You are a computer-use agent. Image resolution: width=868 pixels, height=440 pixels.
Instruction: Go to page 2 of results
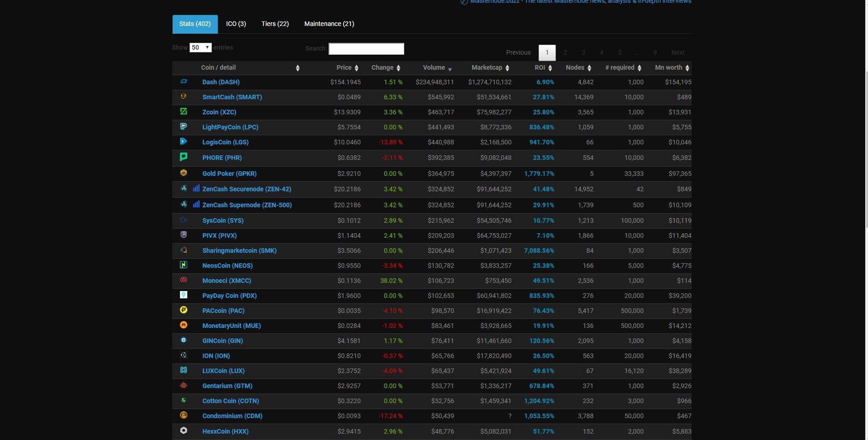coord(565,52)
